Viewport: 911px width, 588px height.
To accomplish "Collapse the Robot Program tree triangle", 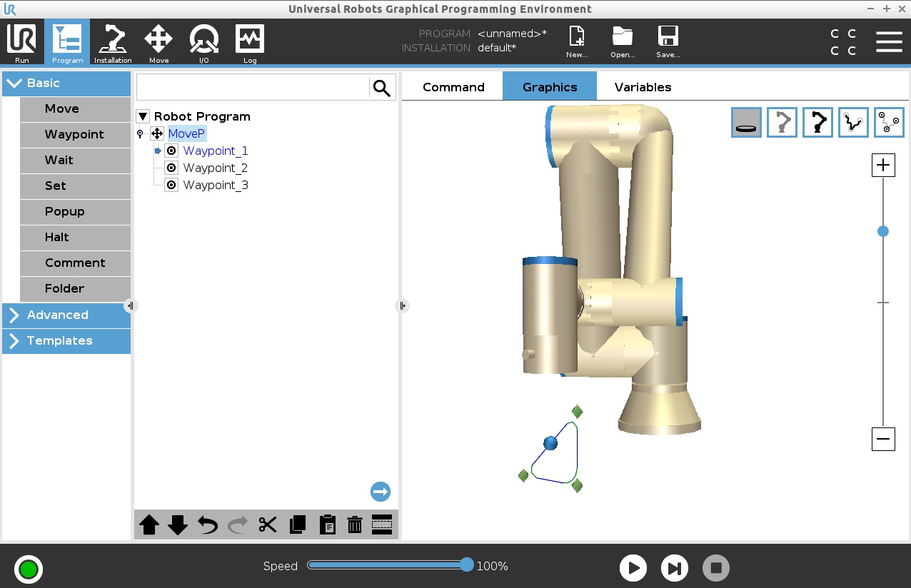I will [x=143, y=116].
